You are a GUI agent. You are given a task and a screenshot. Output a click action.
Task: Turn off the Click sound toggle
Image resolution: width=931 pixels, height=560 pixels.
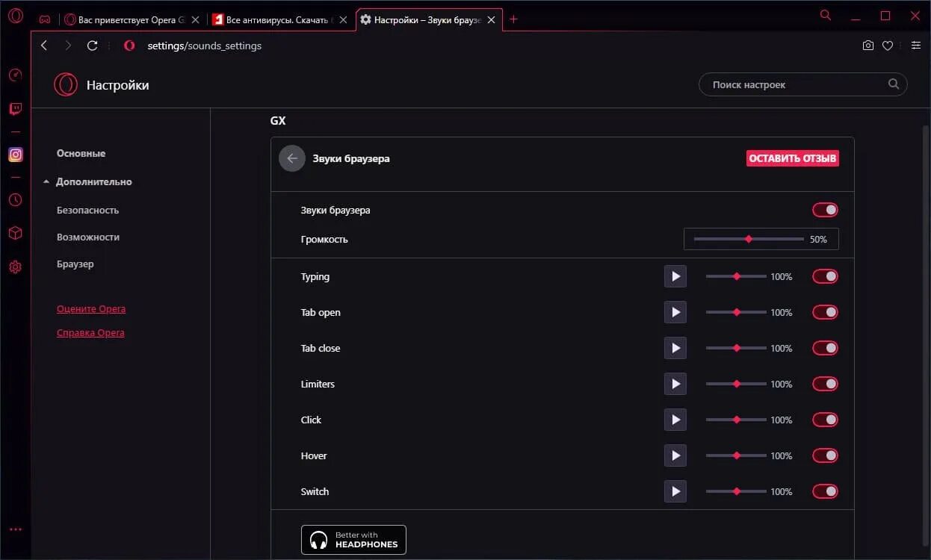pyautogui.click(x=826, y=420)
